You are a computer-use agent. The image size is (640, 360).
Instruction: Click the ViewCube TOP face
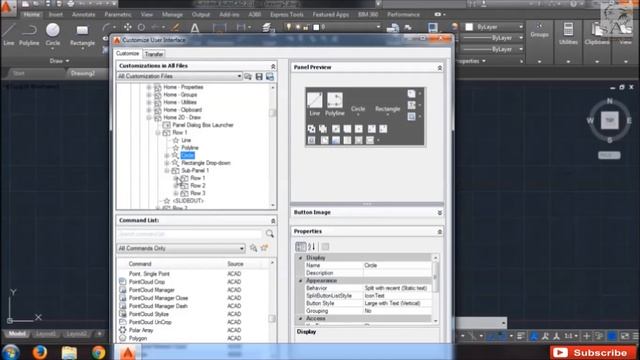(609, 120)
